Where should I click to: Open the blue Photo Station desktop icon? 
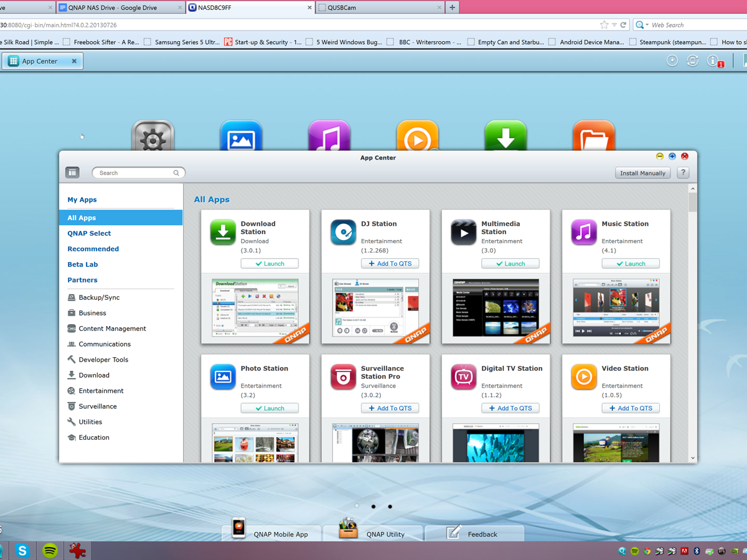pos(241,137)
